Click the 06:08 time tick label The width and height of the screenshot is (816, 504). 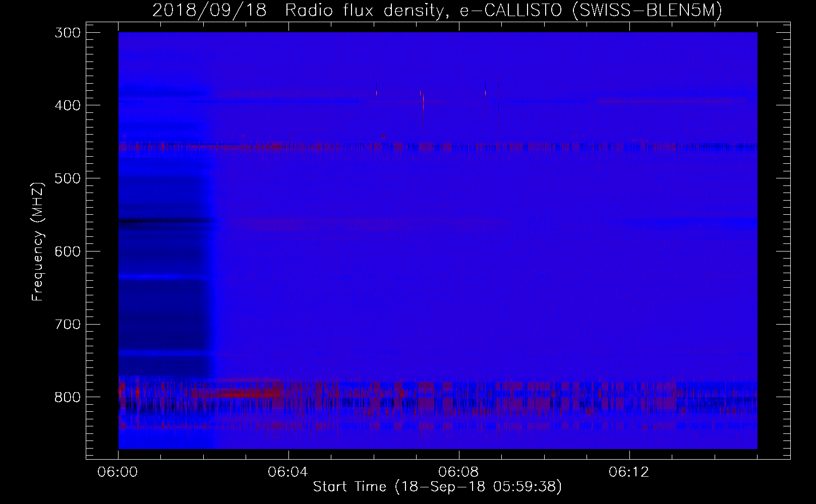[x=458, y=472]
